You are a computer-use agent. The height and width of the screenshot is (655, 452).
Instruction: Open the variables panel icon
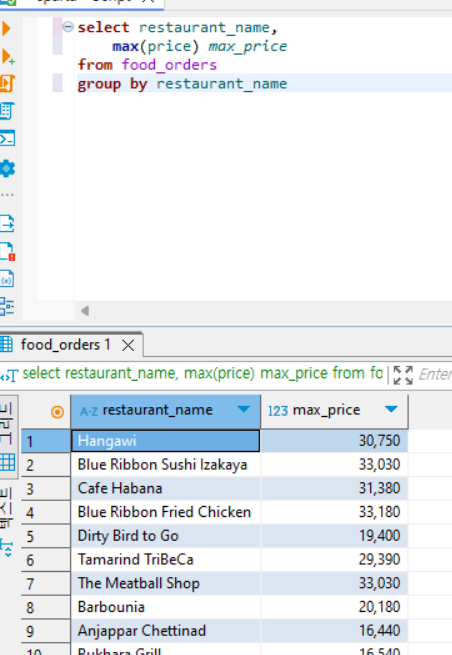click(7, 279)
